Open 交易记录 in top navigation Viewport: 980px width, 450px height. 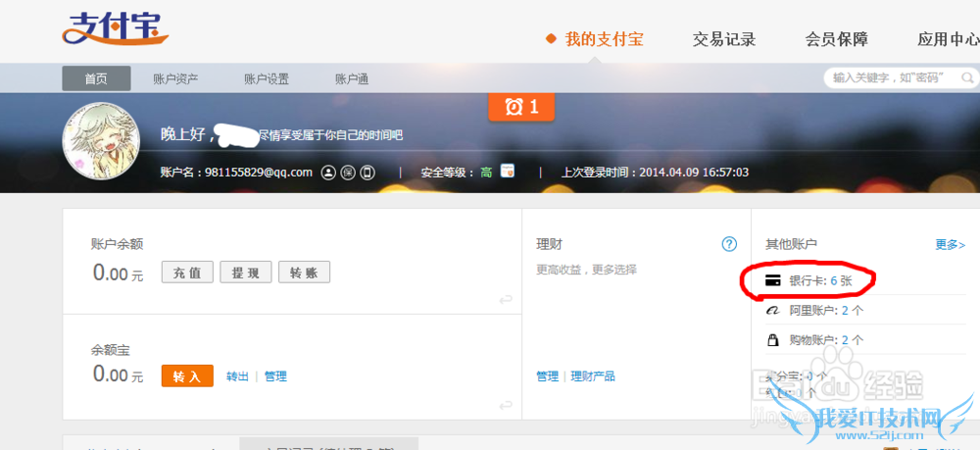[724, 39]
